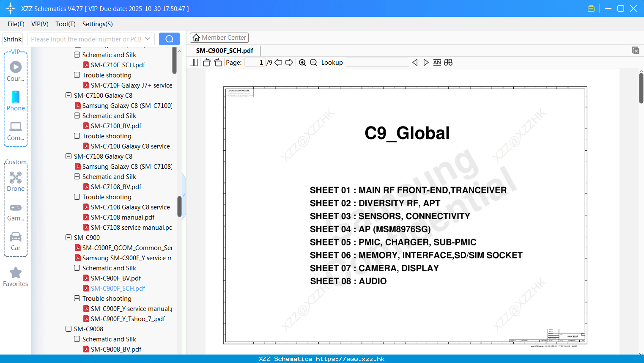Image resolution: width=644 pixels, height=363 pixels.
Task: Zoom in on the PDF
Action: coord(302,62)
